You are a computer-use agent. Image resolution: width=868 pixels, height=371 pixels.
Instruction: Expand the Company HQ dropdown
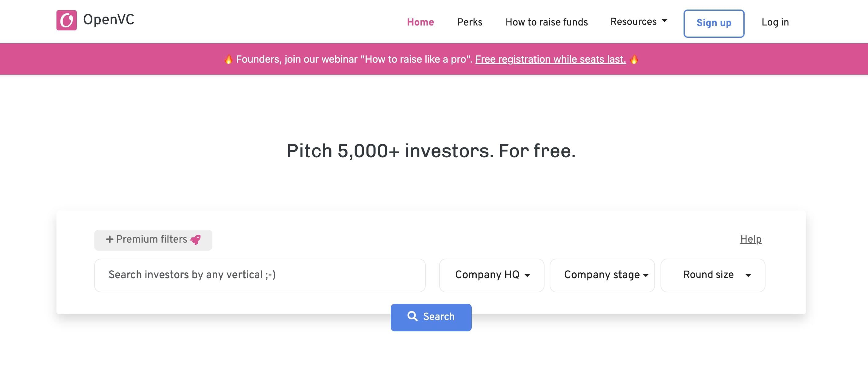492,275
